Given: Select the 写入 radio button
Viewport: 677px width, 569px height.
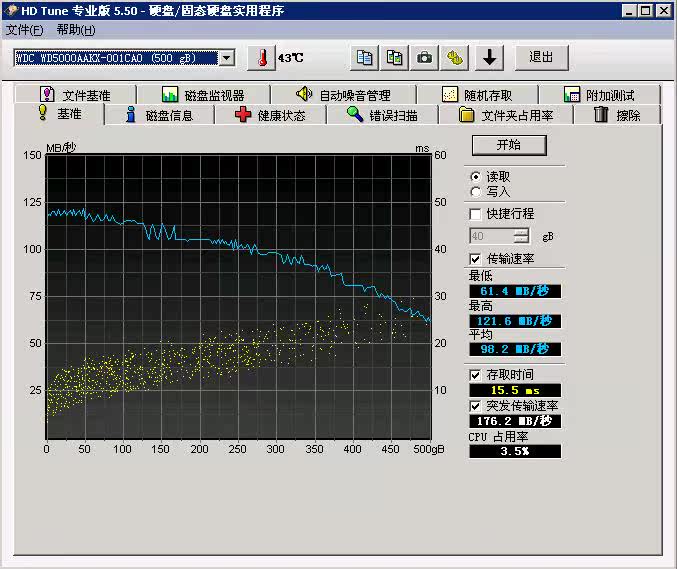Looking at the screenshot, I should [x=475, y=192].
